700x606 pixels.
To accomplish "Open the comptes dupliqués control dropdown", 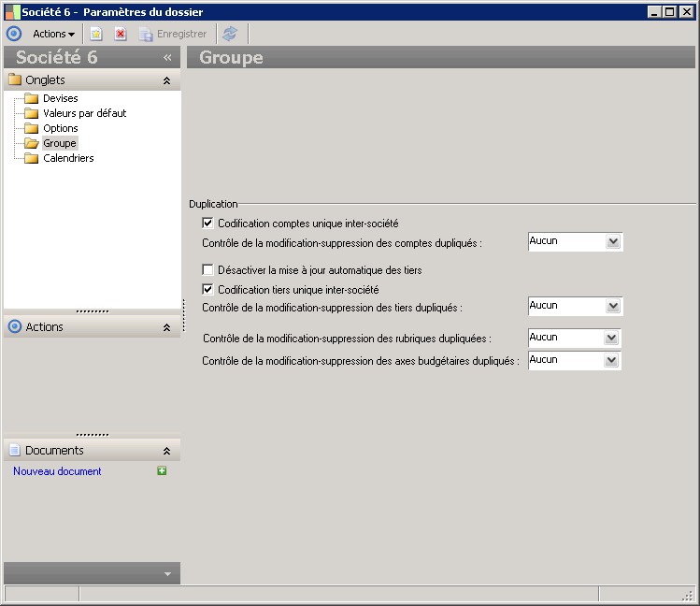I will (613, 241).
